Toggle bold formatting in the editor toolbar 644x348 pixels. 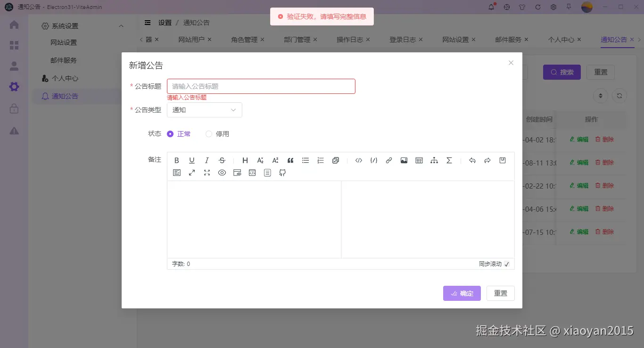(x=176, y=160)
